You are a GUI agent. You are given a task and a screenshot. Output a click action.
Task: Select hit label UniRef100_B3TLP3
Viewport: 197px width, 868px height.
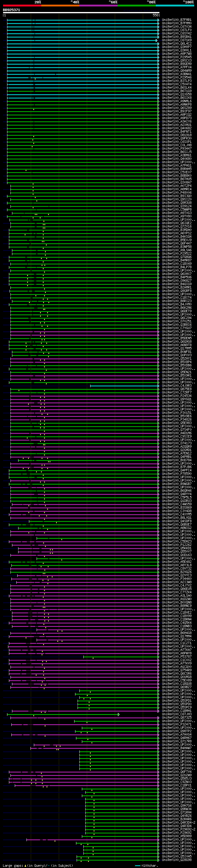click(176, 81)
